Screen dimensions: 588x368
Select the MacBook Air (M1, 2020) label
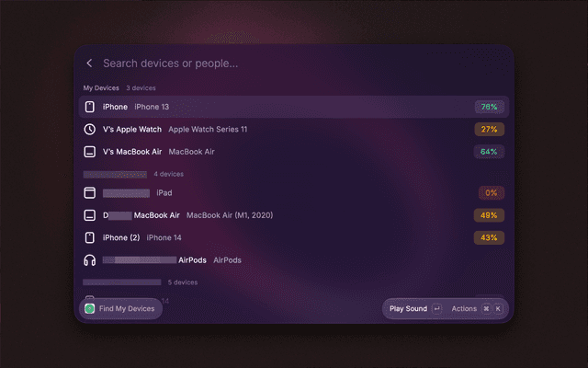tap(230, 215)
